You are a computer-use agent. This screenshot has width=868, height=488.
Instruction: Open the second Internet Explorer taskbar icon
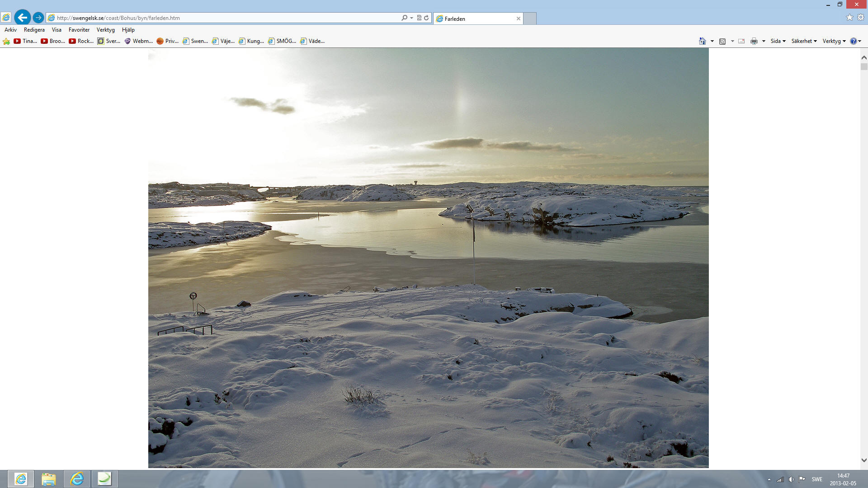77,479
